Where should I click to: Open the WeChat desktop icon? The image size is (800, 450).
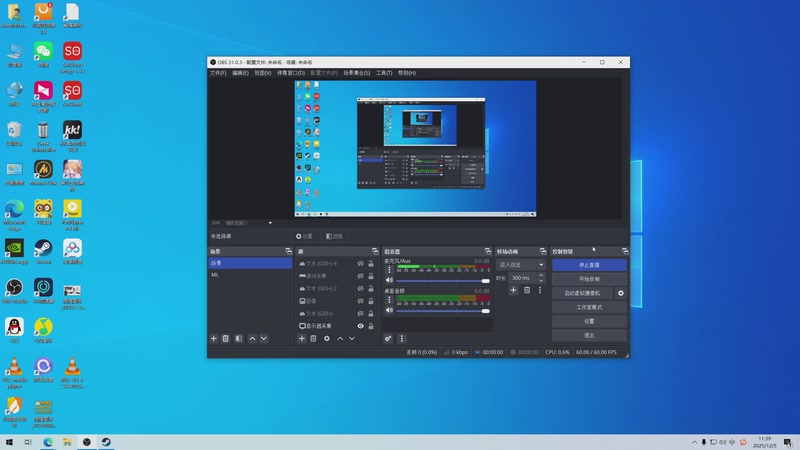43,55
